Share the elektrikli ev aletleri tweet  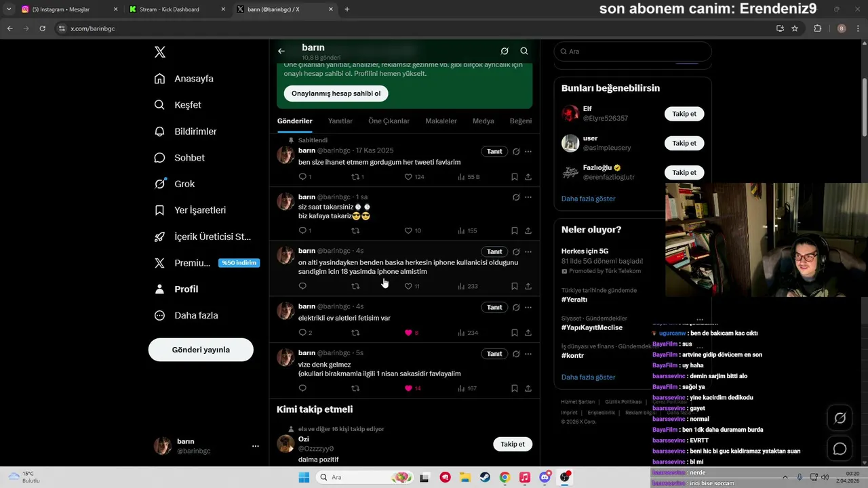click(x=528, y=333)
